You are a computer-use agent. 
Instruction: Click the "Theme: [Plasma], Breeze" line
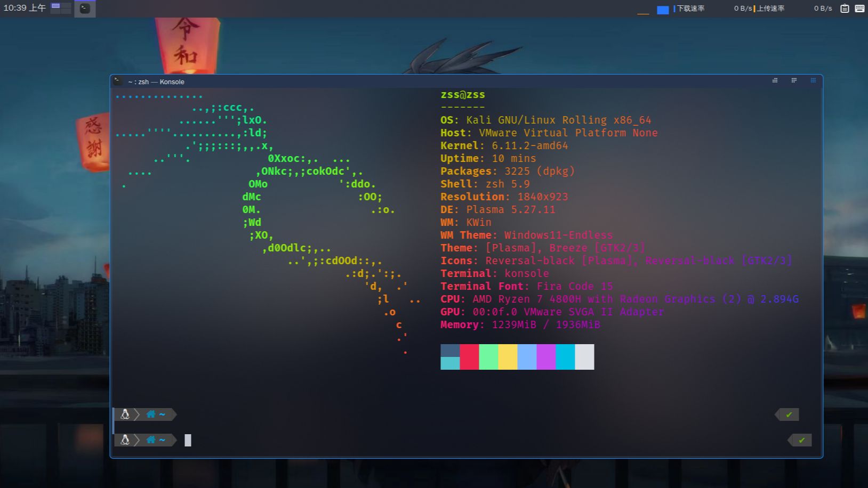[x=543, y=248]
